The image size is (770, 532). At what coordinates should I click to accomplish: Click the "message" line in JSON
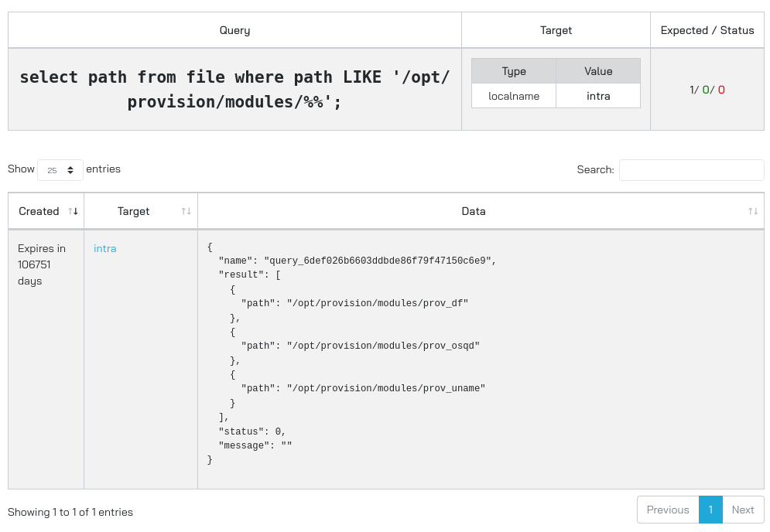click(x=255, y=445)
